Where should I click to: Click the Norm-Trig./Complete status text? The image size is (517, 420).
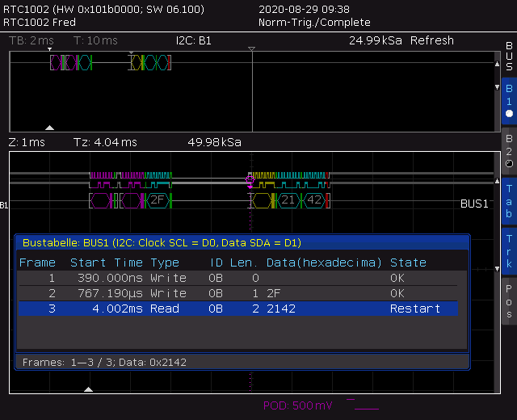314,23
